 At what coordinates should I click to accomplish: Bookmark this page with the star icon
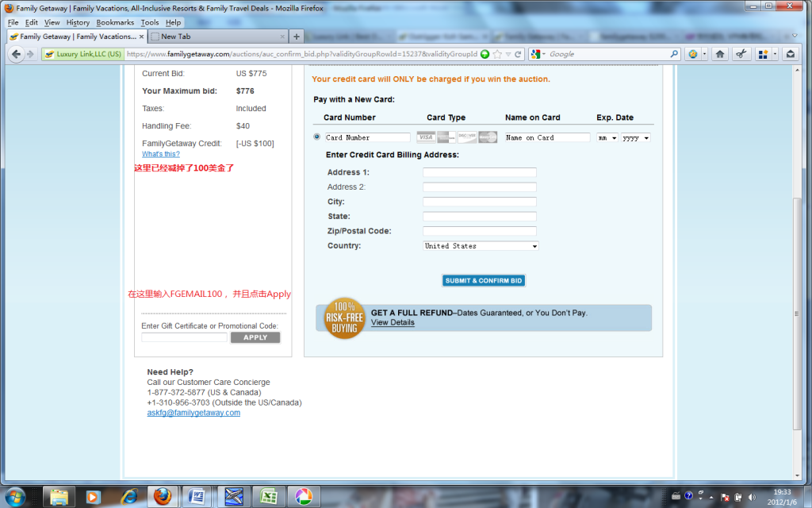[497, 54]
